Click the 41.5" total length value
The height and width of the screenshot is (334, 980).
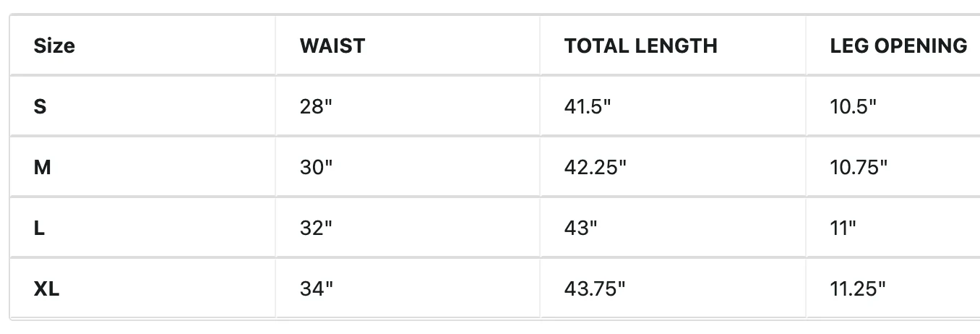[x=588, y=107]
